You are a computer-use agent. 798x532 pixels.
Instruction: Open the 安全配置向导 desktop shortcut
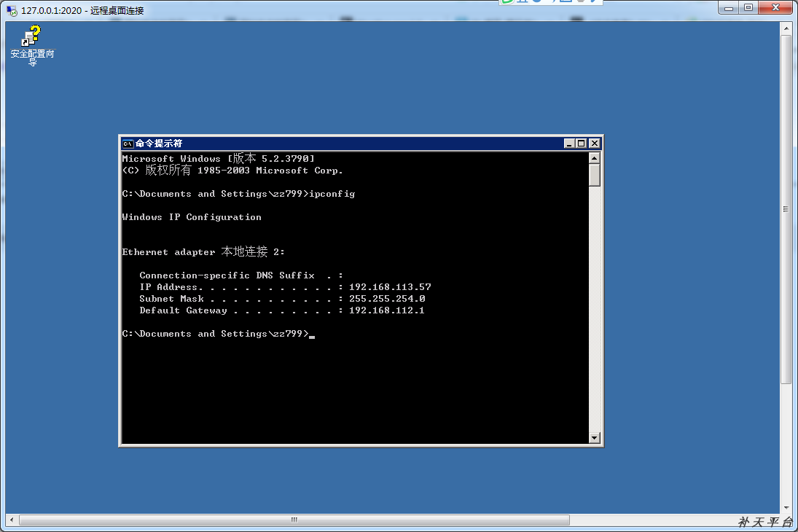(x=32, y=46)
